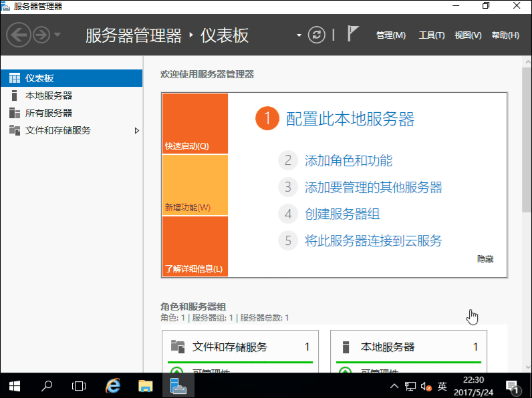The image size is (532, 398).
Task: Launch Internet Explorer from taskbar
Action: (x=113, y=386)
